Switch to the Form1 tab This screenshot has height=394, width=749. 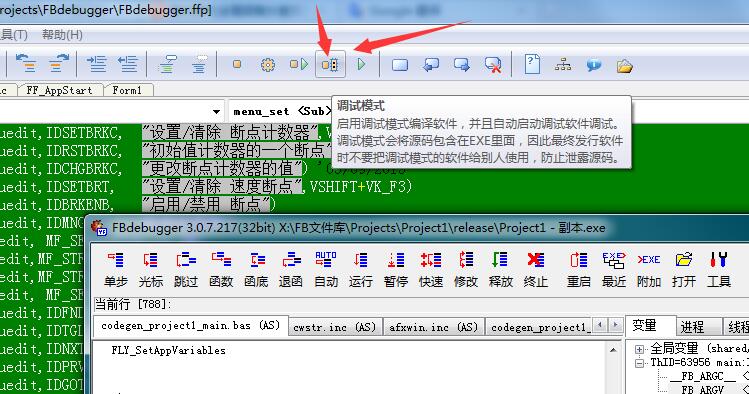127,90
